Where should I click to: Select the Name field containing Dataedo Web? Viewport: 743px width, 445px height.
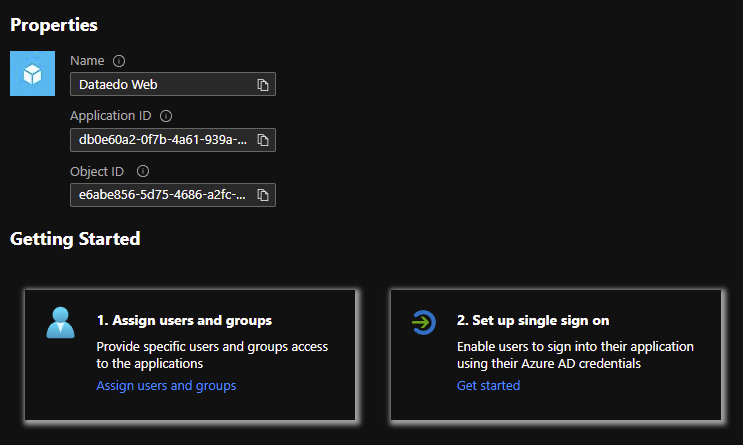[160, 85]
